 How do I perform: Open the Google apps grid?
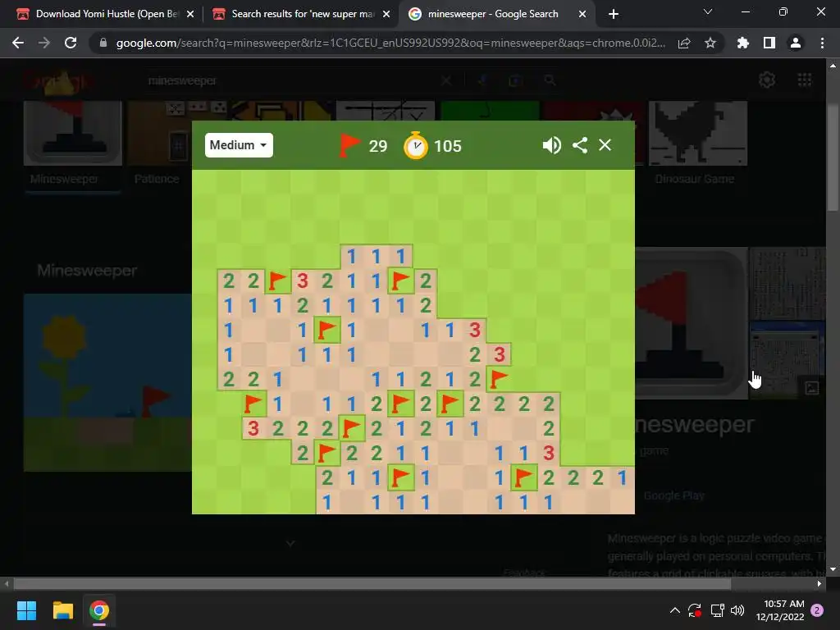point(805,80)
